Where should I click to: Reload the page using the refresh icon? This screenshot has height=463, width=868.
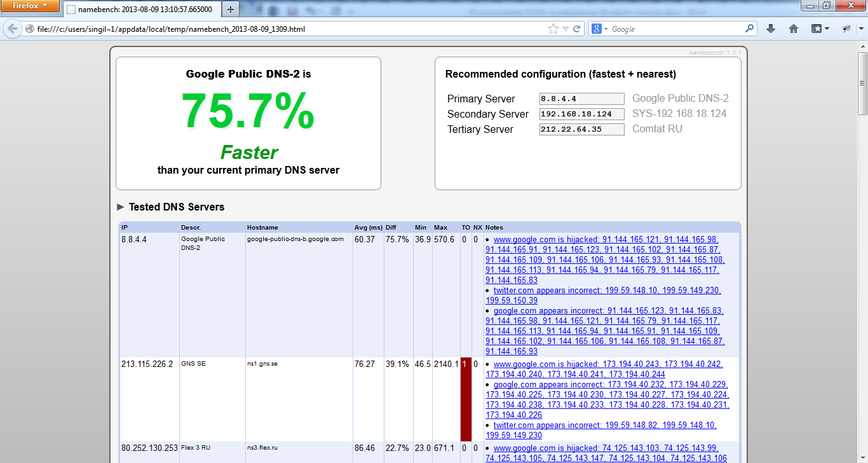point(577,29)
